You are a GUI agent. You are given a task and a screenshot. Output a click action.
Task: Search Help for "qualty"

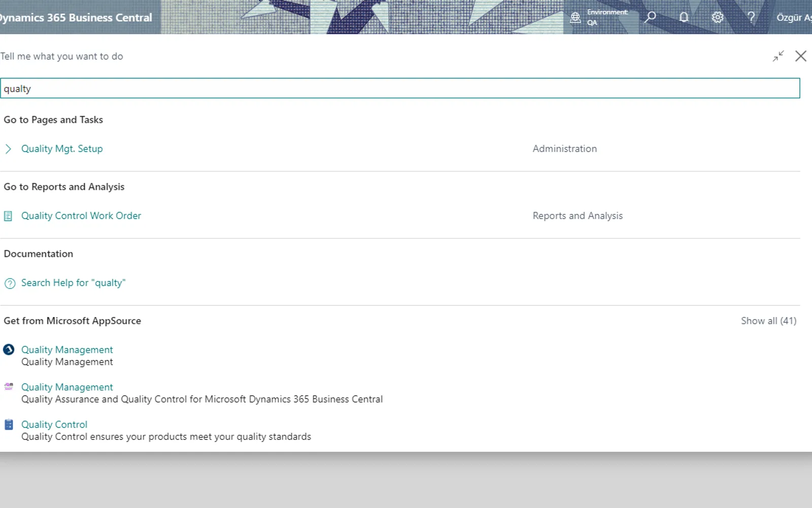[73, 283]
